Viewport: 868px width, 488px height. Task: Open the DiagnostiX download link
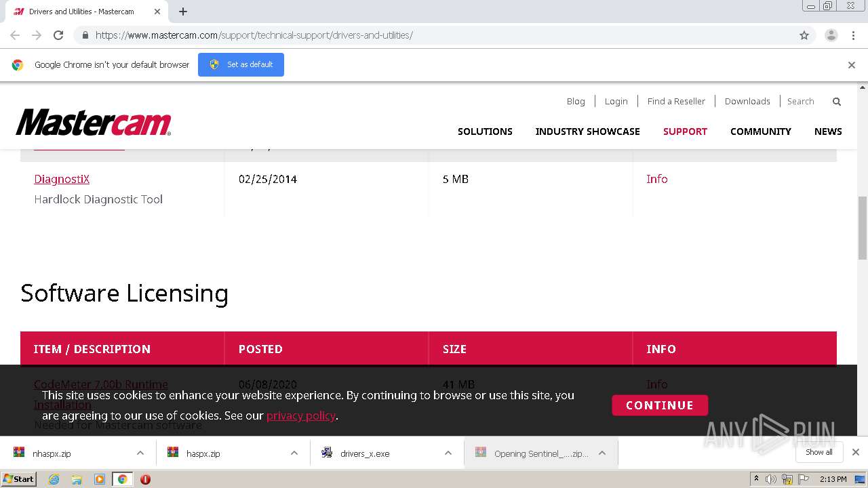coord(62,179)
